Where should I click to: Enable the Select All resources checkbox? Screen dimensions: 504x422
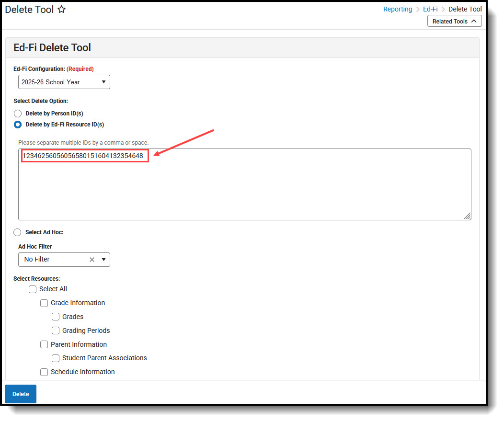[x=32, y=289]
